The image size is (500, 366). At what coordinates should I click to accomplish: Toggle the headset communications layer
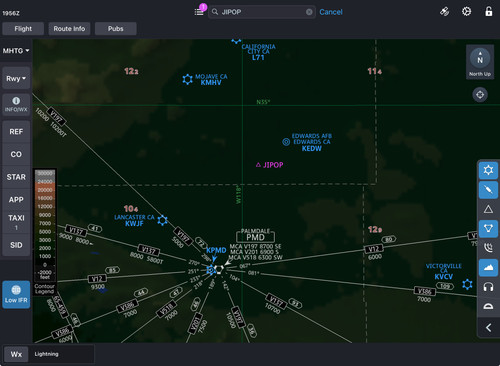[488, 287]
